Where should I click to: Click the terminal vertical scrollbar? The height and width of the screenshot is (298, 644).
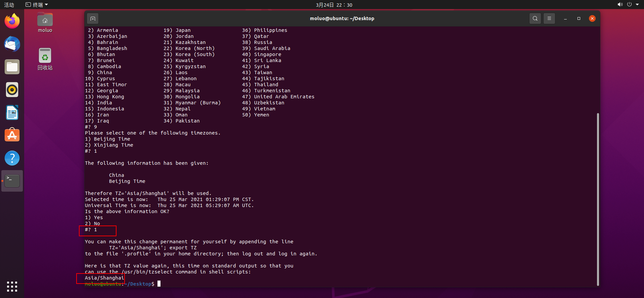tap(598, 199)
